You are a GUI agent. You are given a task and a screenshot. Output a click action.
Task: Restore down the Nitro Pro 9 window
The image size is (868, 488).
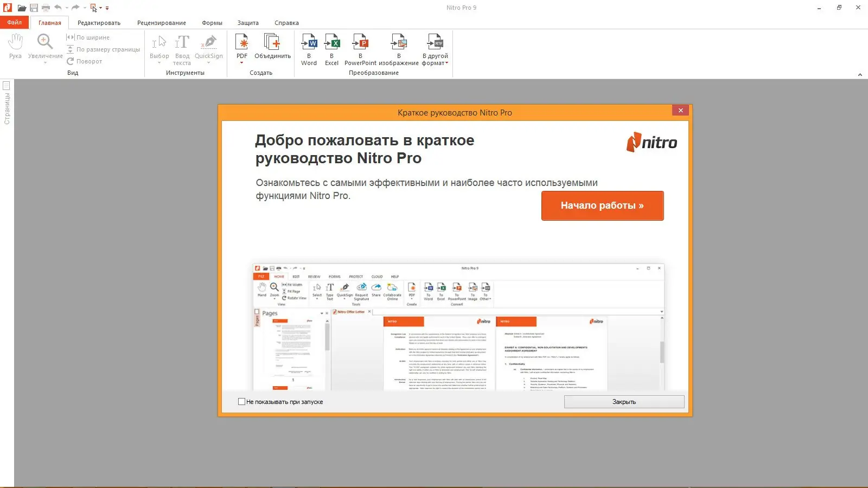pyautogui.click(x=839, y=8)
